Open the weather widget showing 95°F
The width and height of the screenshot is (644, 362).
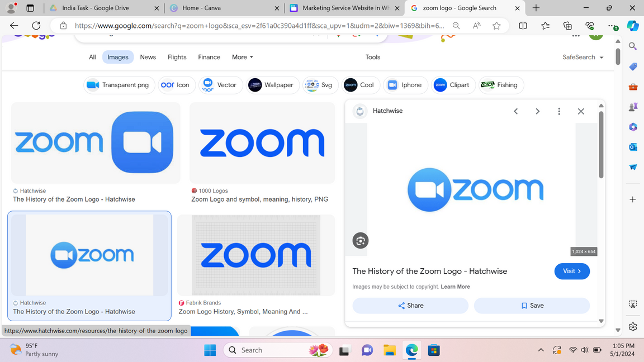34,350
